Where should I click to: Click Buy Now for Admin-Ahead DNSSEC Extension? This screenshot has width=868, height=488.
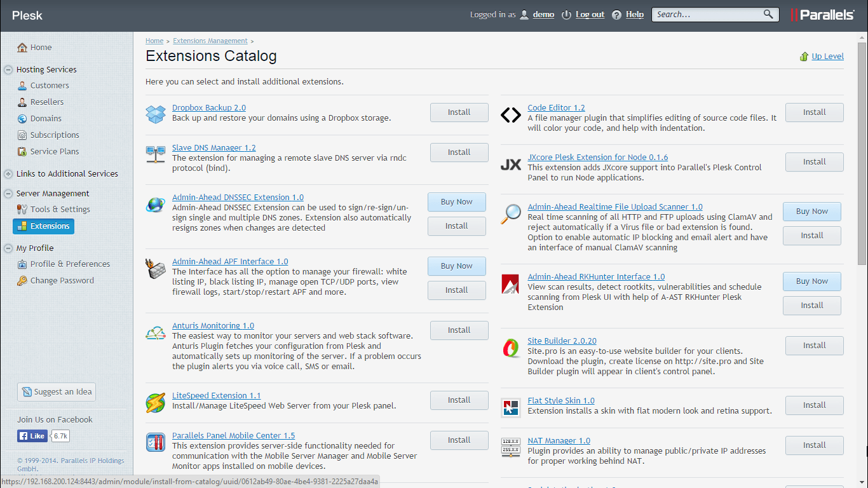tap(456, 202)
